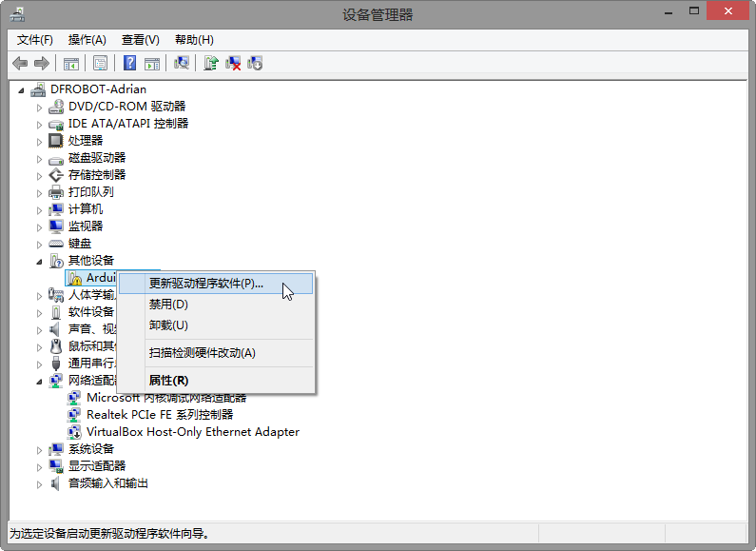Click the update driver software toolbar icon

(211, 63)
